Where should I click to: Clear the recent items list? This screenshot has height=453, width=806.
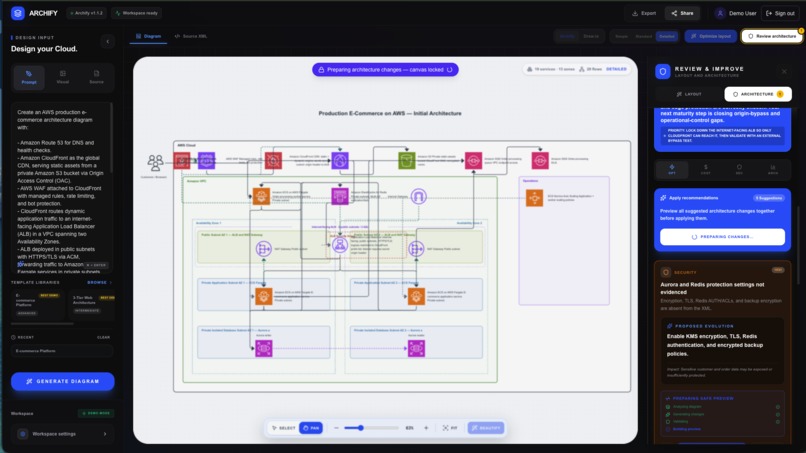tap(103, 337)
